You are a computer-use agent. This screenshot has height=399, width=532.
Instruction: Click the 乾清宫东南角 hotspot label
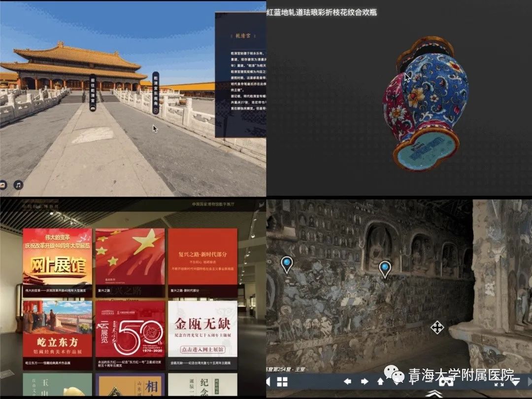[x=155, y=93]
